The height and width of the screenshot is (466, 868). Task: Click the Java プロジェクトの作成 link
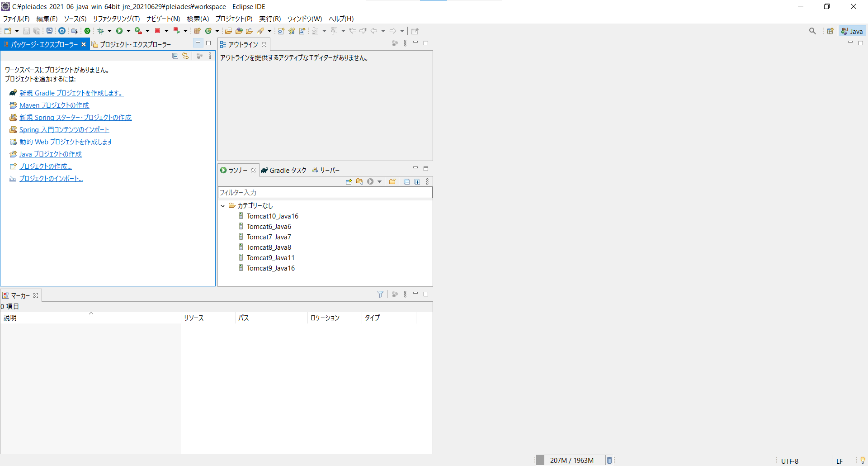pyautogui.click(x=51, y=154)
